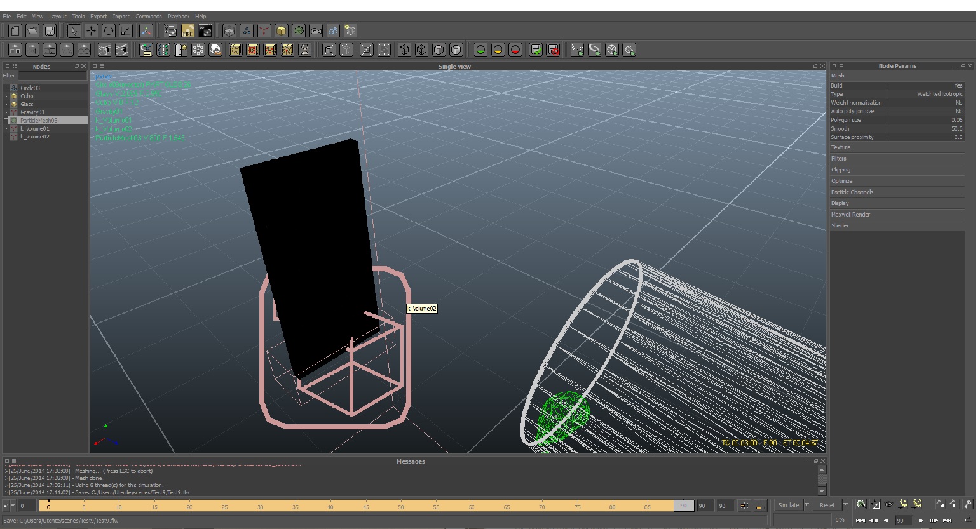Open the Commands menu
The image size is (980, 529).
tap(148, 17)
